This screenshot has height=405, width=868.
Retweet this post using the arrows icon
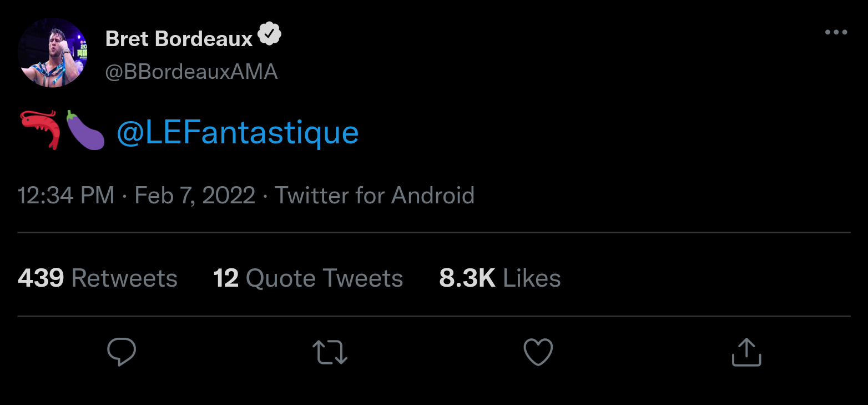(330, 352)
